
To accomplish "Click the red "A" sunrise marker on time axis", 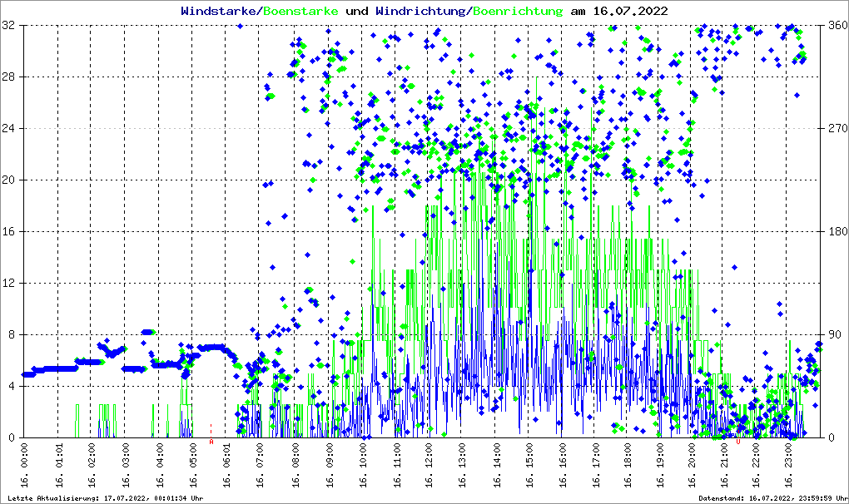I will click(x=211, y=442).
